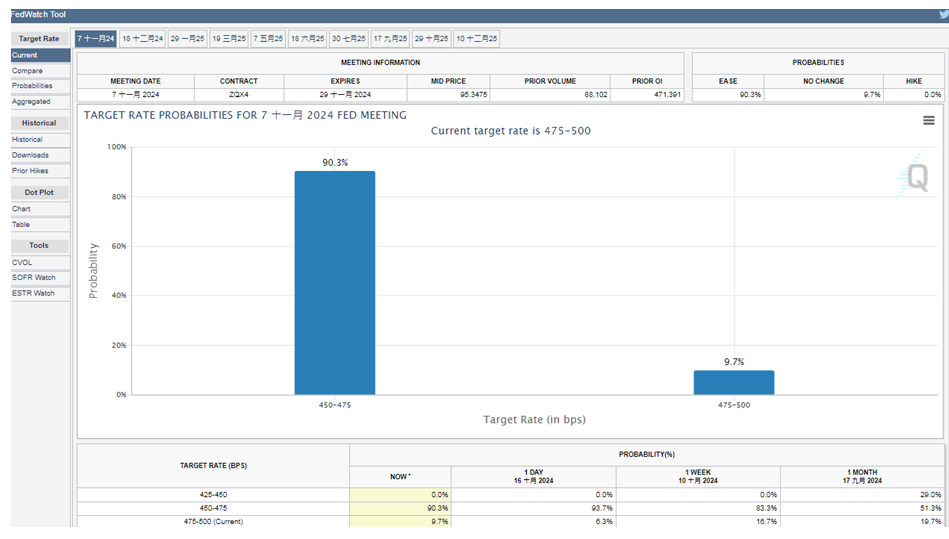Open the ESTR Watch tool

[33, 293]
